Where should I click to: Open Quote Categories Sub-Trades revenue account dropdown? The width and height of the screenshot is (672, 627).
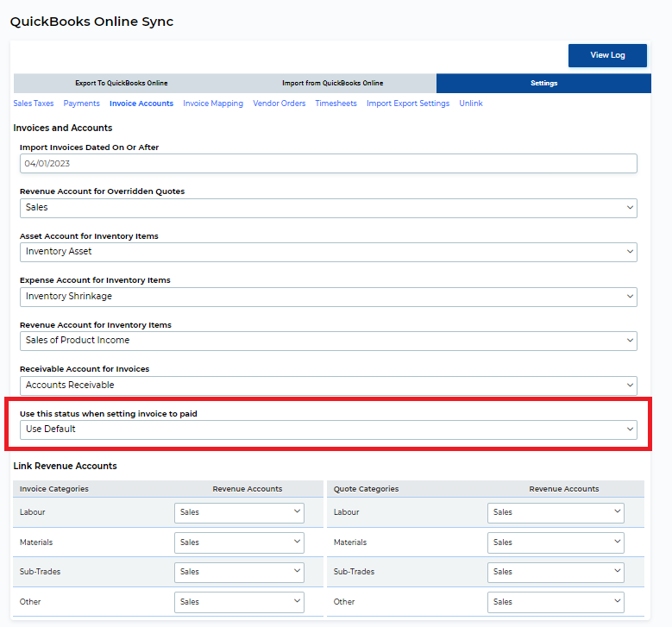pos(556,572)
